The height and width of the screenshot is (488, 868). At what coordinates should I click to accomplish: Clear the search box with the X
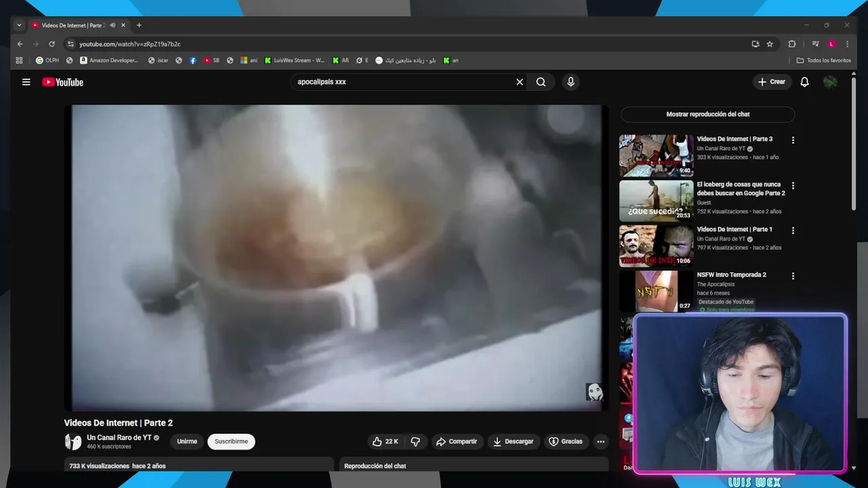pyautogui.click(x=519, y=82)
